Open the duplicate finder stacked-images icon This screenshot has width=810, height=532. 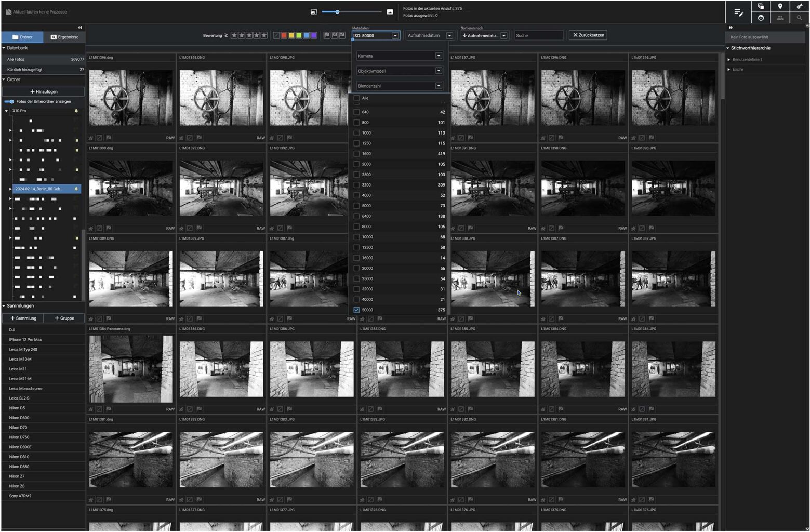click(x=761, y=6)
